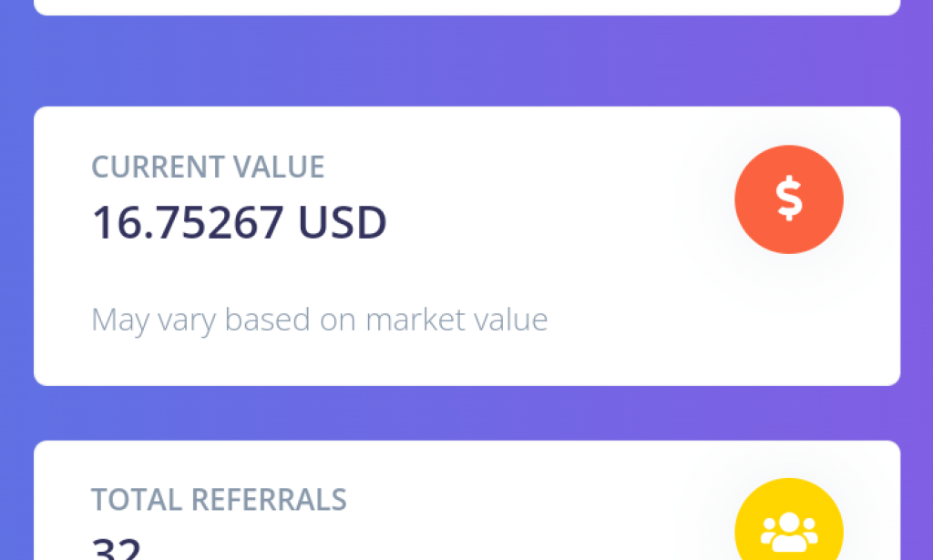Screen dimensions: 933x560
Task: Open the dollar sign badge on the value card
Action: pyautogui.click(x=789, y=199)
